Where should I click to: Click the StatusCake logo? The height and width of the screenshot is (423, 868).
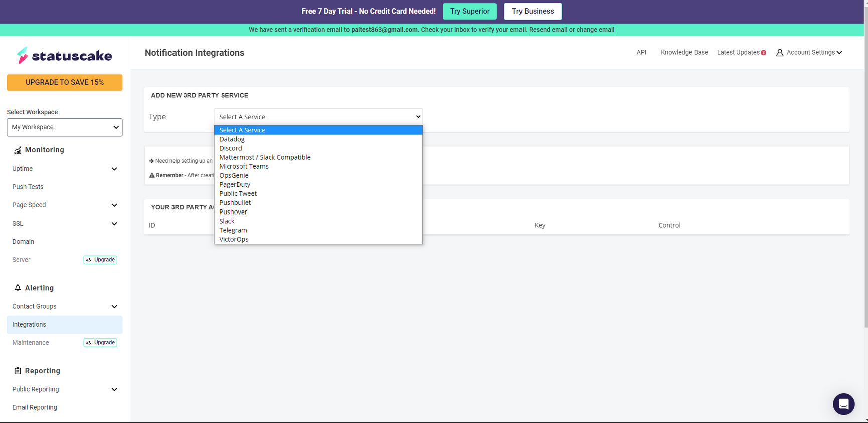(64, 55)
